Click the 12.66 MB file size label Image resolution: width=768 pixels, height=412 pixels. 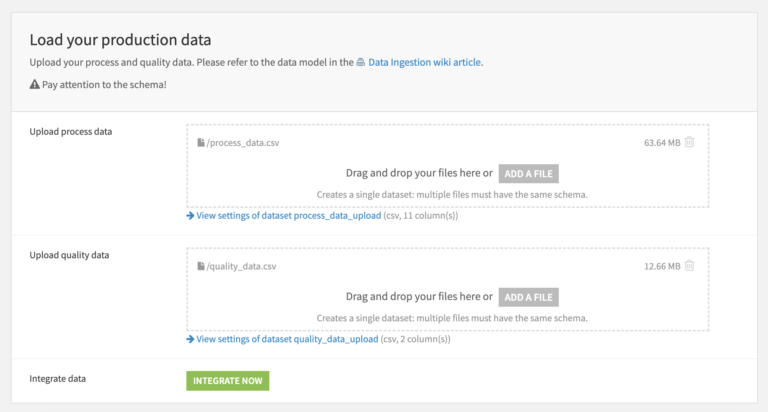(x=662, y=266)
